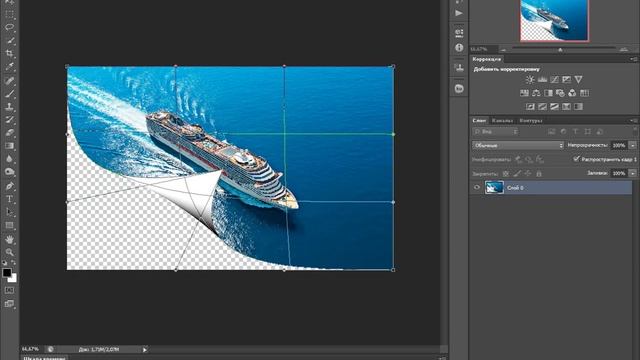This screenshot has height=360, width=640.
Task: Click the Fill 100% value field
Action: point(619,173)
